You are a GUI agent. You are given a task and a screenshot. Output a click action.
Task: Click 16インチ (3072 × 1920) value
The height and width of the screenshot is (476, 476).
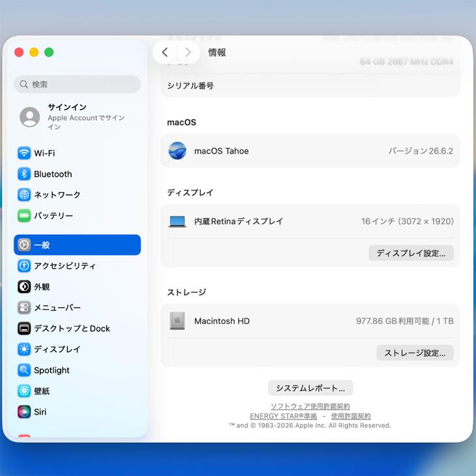(408, 221)
